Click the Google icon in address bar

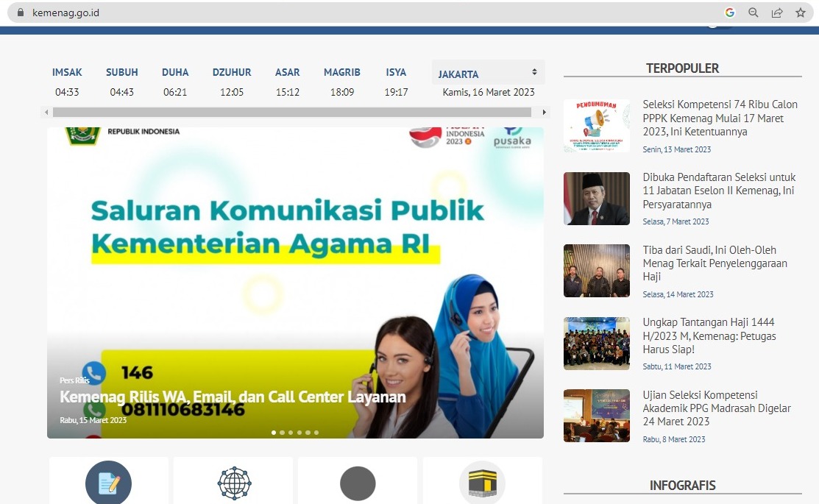click(730, 13)
